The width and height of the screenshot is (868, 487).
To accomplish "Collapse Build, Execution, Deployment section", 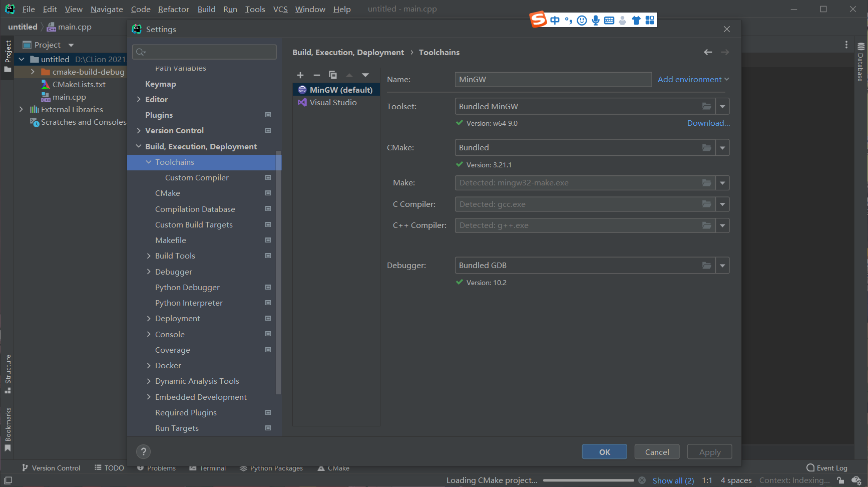I will [x=139, y=146].
